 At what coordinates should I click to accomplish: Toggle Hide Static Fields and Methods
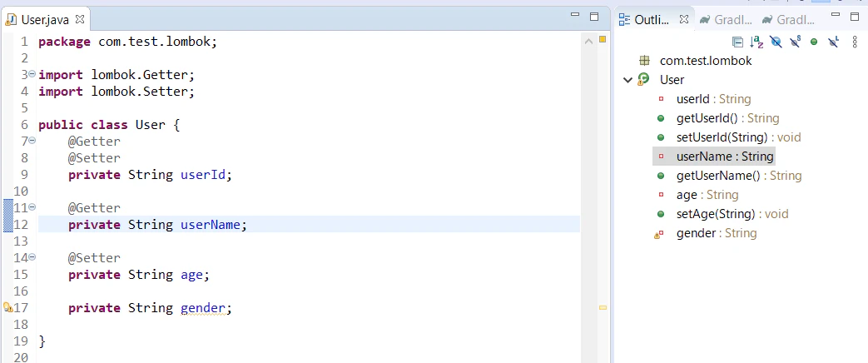tap(795, 42)
